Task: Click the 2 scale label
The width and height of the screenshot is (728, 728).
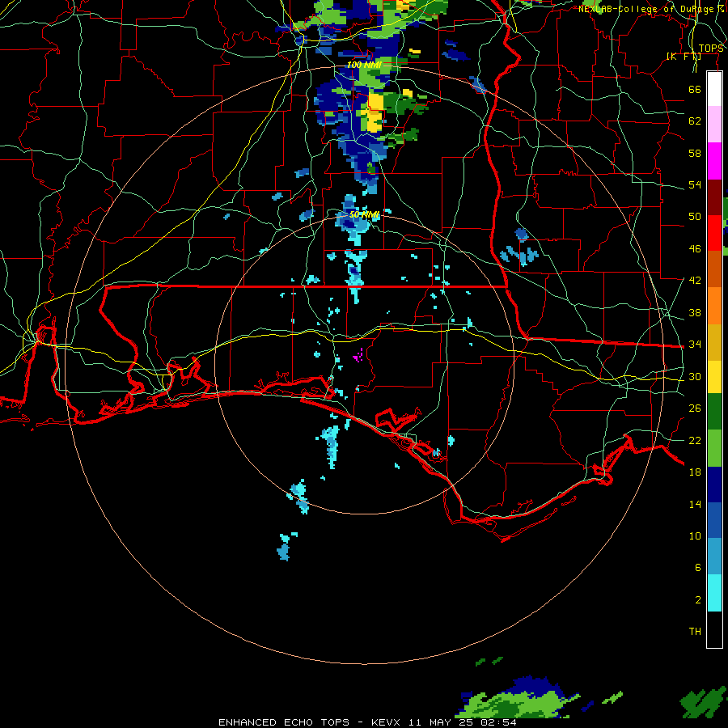Action: tap(697, 600)
